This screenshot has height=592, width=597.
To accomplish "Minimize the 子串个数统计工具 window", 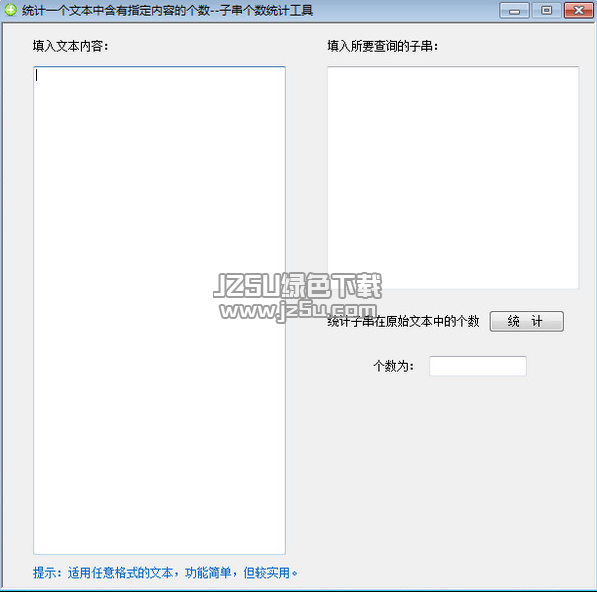I will (514, 10).
